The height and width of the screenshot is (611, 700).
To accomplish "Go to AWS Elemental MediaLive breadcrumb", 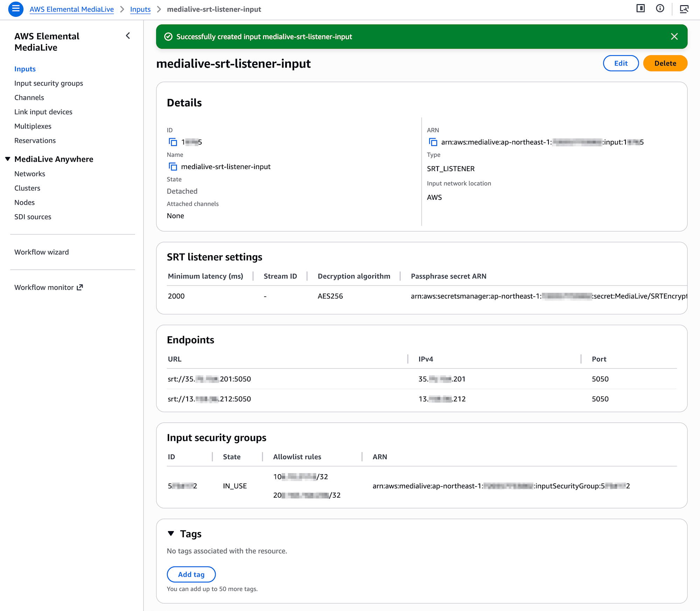I will pyautogui.click(x=72, y=9).
